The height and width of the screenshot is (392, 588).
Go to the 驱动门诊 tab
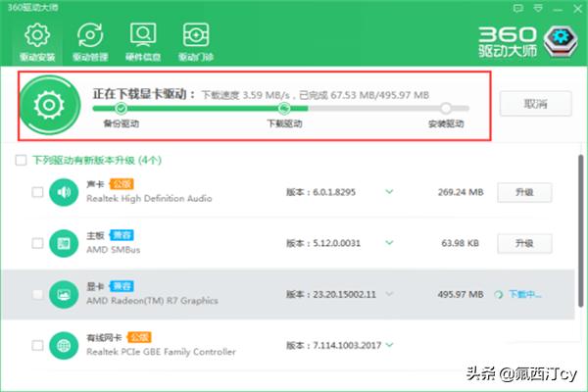point(196,42)
